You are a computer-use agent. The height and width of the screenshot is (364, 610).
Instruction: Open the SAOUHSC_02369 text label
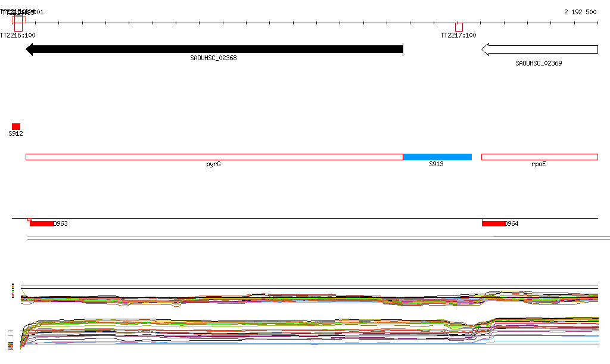[539, 63]
